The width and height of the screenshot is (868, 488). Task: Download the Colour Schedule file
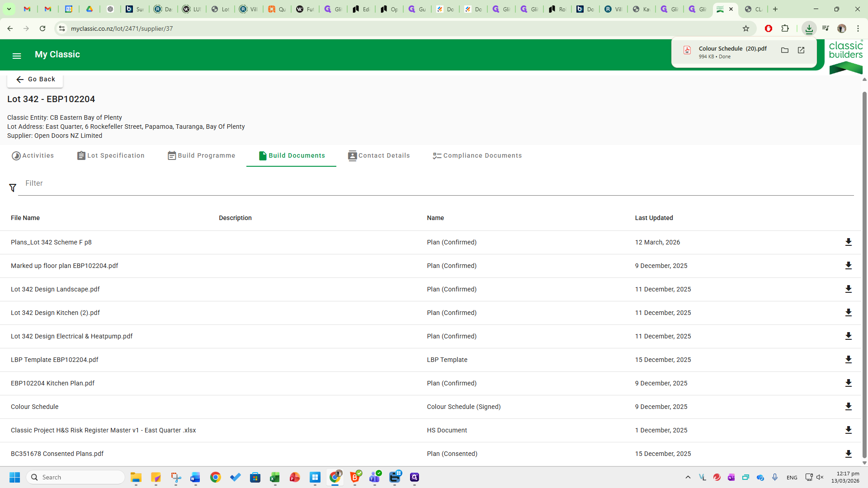pos(848,407)
